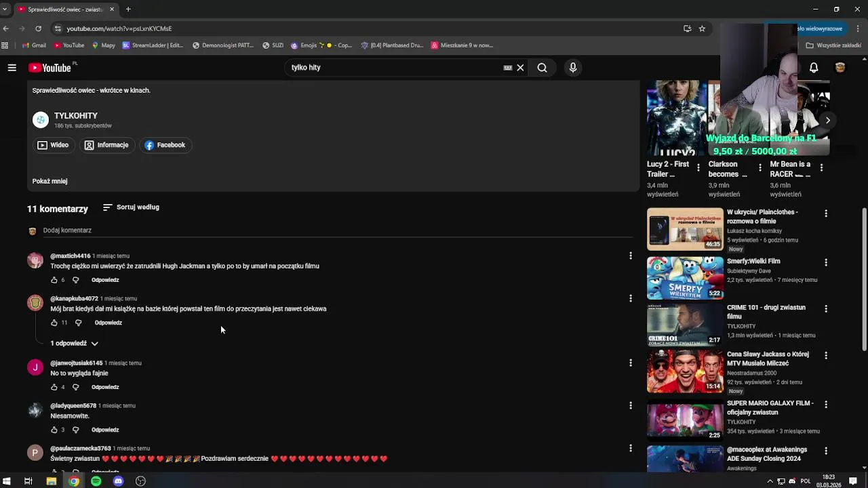Open more options for CRIME 101 video

tap(826, 308)
